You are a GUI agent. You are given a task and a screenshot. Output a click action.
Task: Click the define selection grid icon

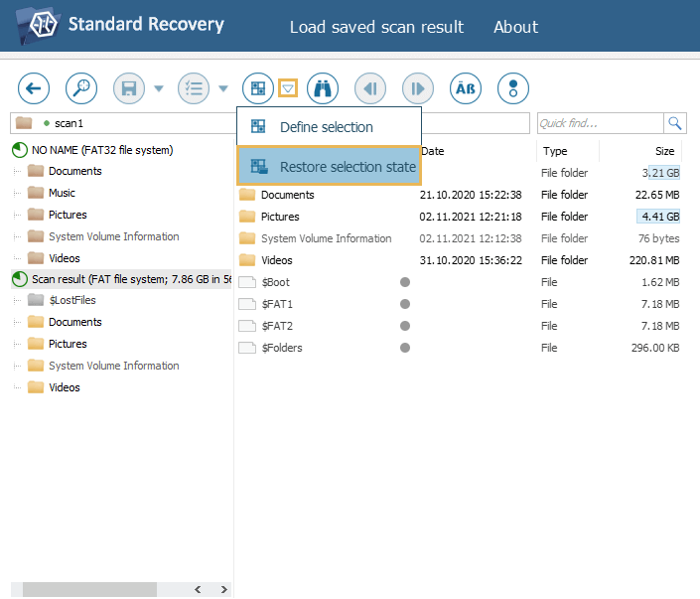click(x=258, y=88)
